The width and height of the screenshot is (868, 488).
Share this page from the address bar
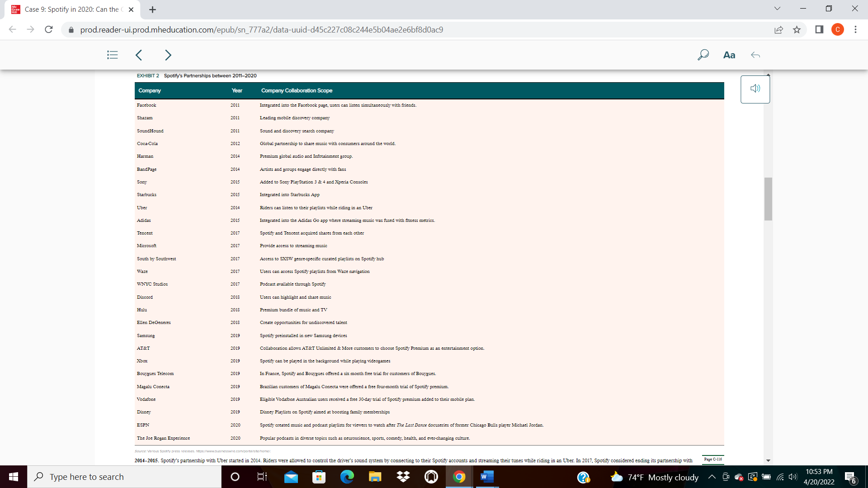tap(778, 30)
